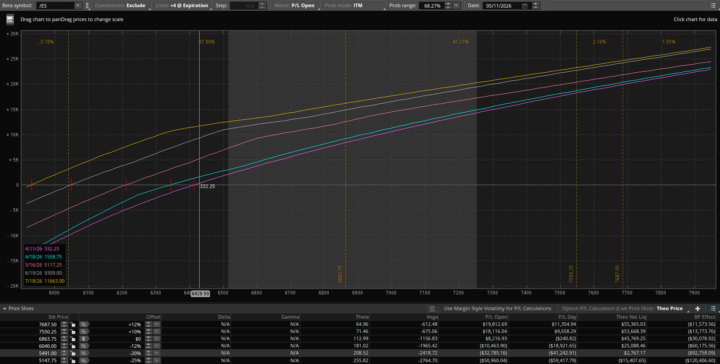Toggle the lock icon on 6863.75 row
720x364 pixels.
pos(73,339)
